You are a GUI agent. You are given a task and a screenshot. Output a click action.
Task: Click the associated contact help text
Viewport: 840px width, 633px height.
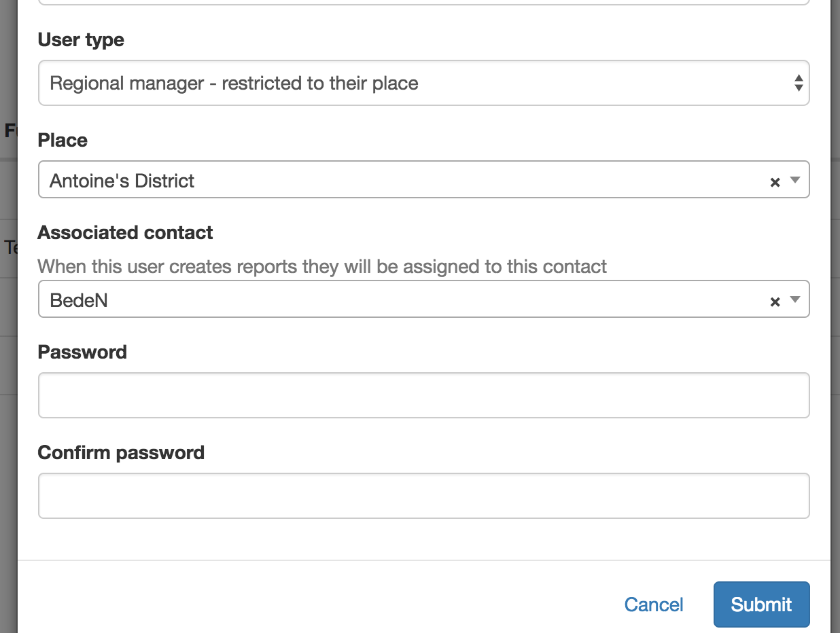[x=322, y=266]
